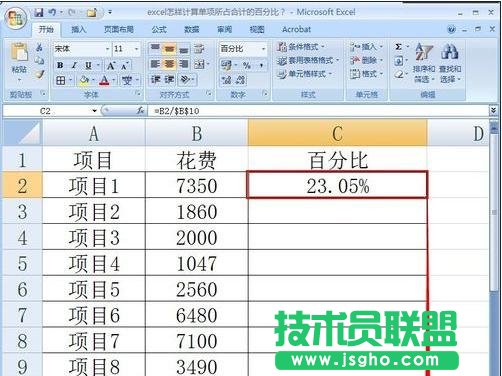Toggle Middle Align (highlighted) button

pyautogui.click(x=169, y=48)
